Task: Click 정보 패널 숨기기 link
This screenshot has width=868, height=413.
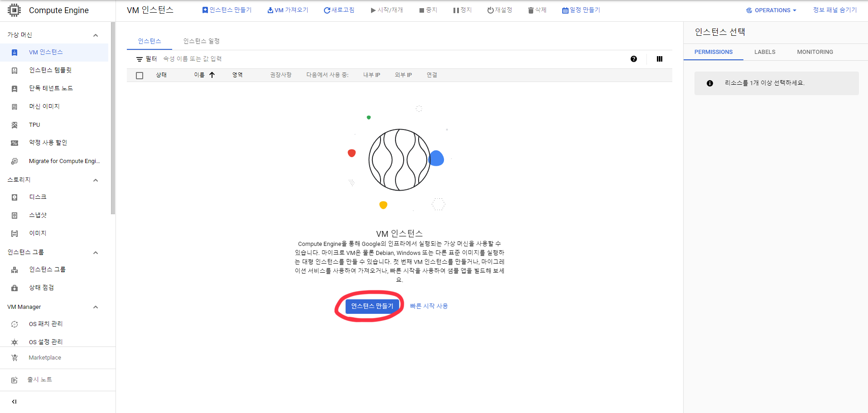Action: (x=835, y=10)
